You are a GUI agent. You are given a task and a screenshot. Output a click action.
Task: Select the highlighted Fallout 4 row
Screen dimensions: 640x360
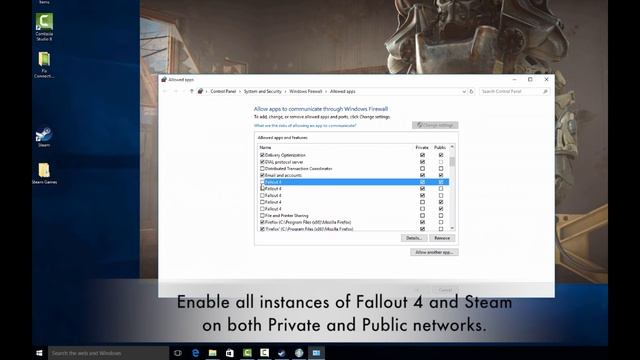point(354,182)
